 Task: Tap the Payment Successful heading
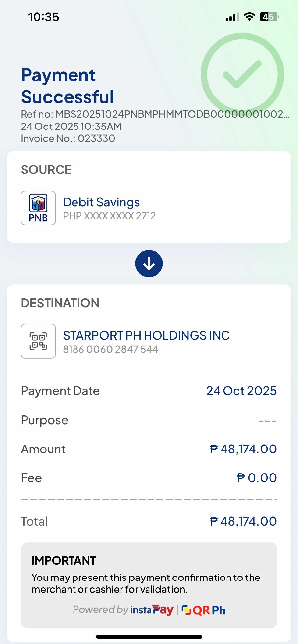click(x=68, y=86)
